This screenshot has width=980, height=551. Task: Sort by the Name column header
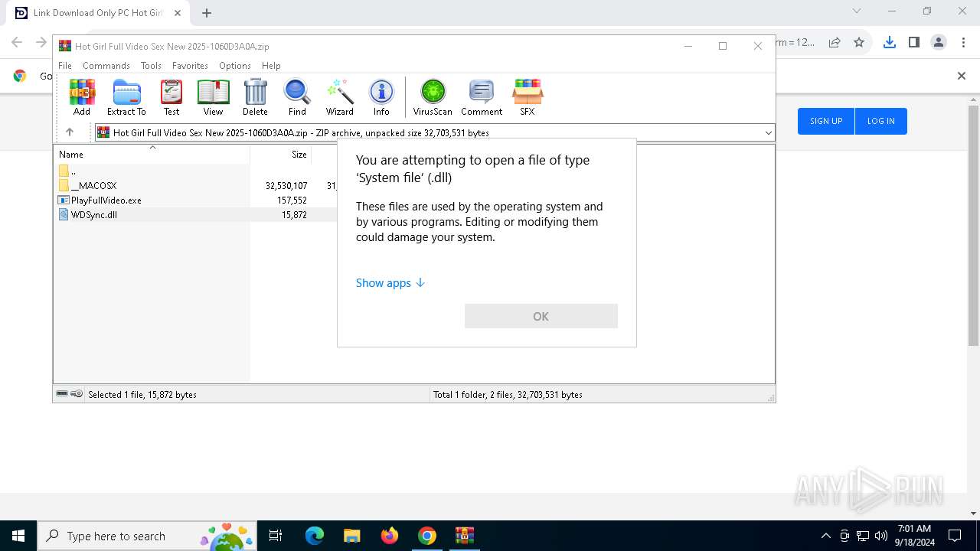[x=152, y=154]
